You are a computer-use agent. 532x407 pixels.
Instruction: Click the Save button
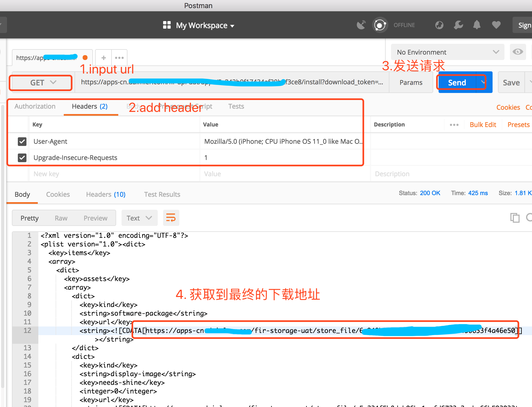(511, 82)
